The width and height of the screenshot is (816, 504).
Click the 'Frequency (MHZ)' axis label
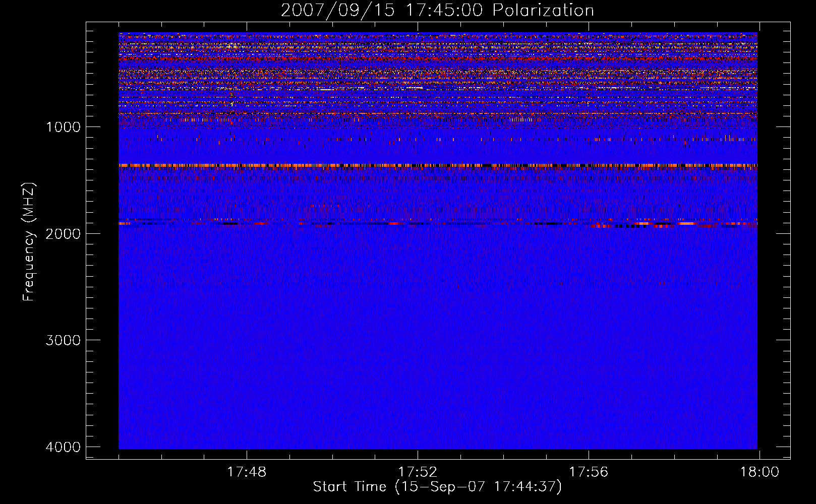click(29, 242)
